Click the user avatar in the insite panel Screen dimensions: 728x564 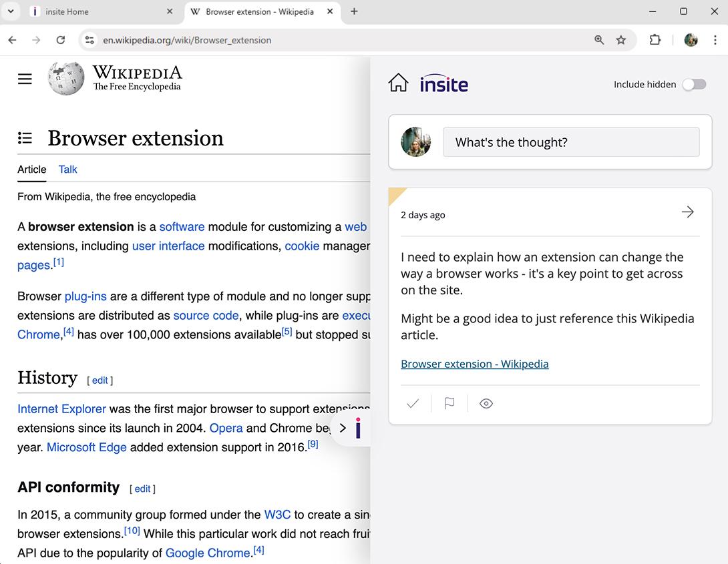tap(415, 142)
